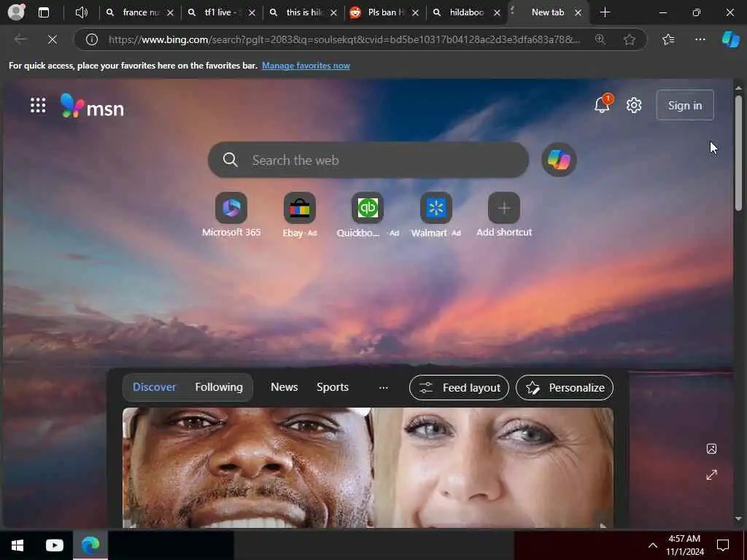Open the Windows Start menu
Image resolution: width=747 pixels, height=560 pixels.
(18, 545)
